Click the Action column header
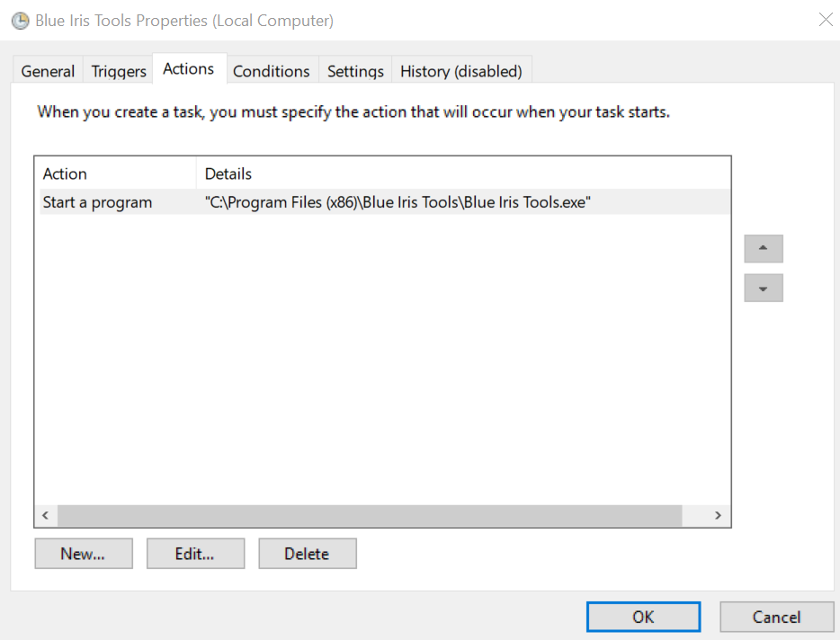 [115, 173]
